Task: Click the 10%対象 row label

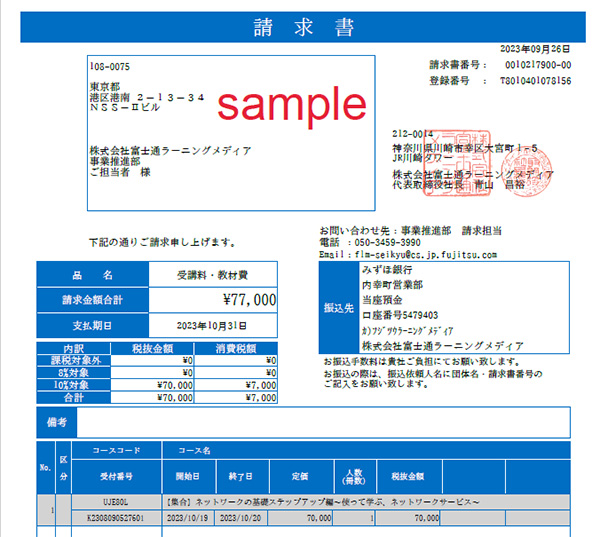Action: pyautogui.click(x=74, y=385)
